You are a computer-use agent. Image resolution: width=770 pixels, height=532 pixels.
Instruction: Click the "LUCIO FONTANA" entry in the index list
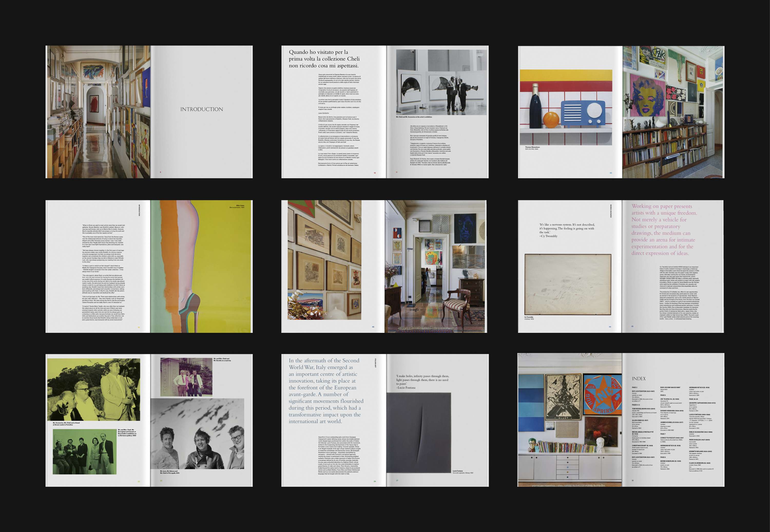point(700,414)
